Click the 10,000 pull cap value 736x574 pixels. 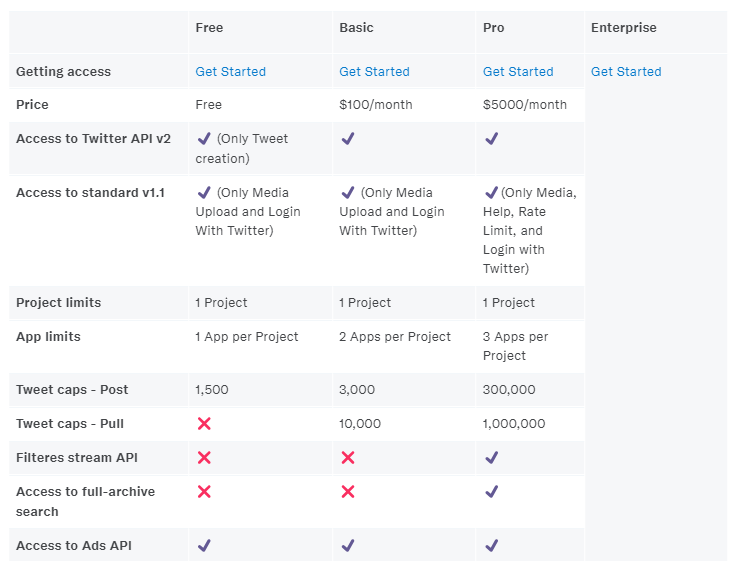[360, 423]
